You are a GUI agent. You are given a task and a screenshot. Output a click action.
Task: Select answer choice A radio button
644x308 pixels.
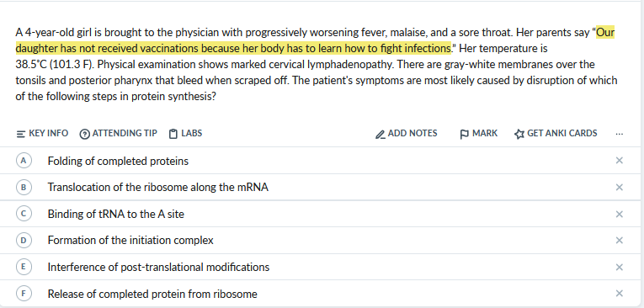click(24, 161)
